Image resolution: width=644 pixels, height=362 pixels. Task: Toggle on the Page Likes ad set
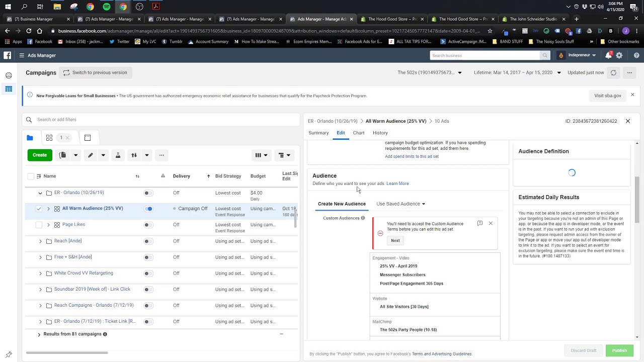[x=148, y=225]
